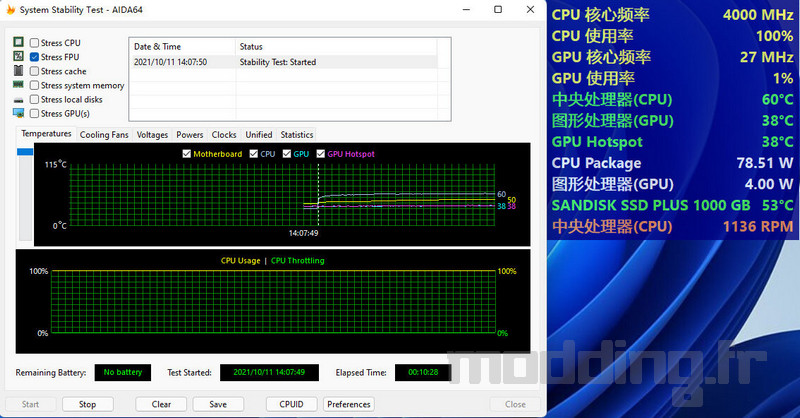Open the Voltages tab
The width and height of the screenshot is (800, 418).
pos(152,135)
